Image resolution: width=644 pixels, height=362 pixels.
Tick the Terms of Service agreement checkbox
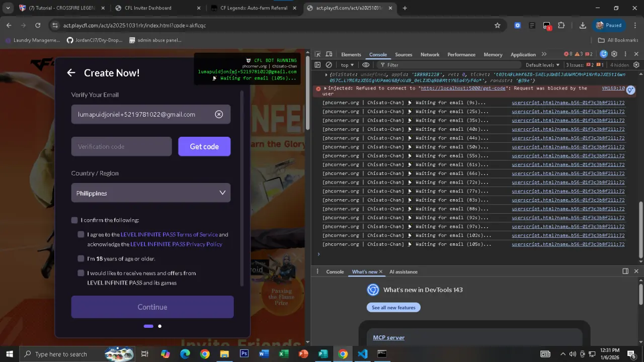pos(81,234)
